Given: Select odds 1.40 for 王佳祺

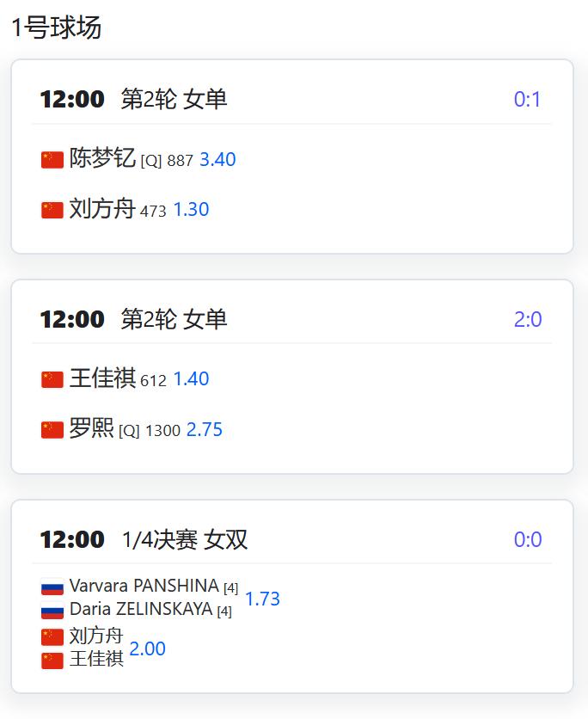Looking at the screenshot, I should (191, 379).
